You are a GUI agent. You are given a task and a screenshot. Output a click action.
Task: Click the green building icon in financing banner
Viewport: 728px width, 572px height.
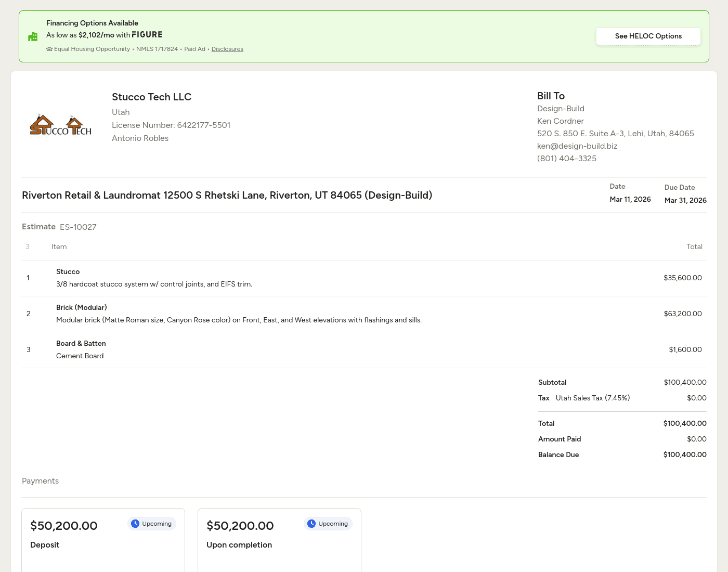click(x=33, y=36)
